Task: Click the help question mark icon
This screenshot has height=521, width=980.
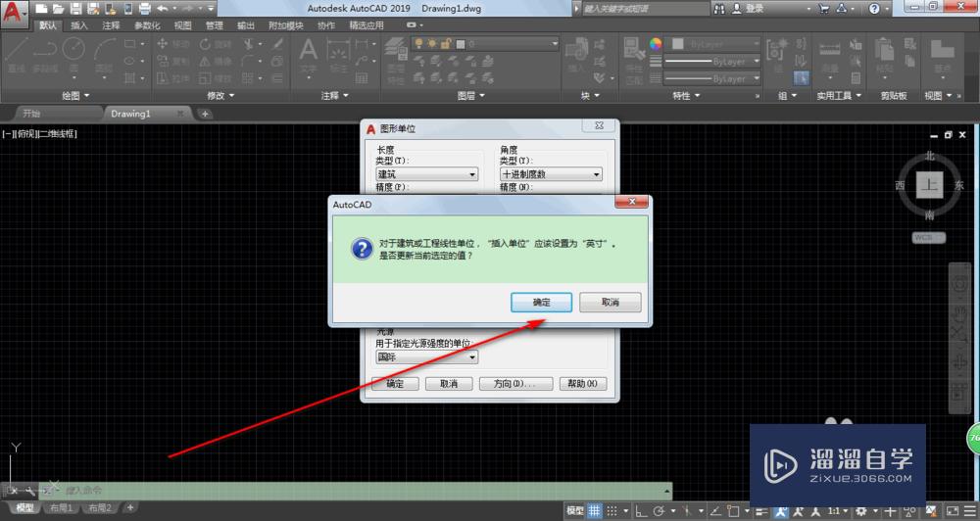Action: [874, 9]
